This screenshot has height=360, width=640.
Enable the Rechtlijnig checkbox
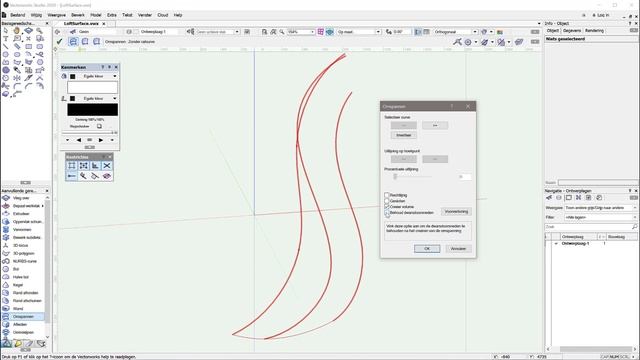pos(387,196)
